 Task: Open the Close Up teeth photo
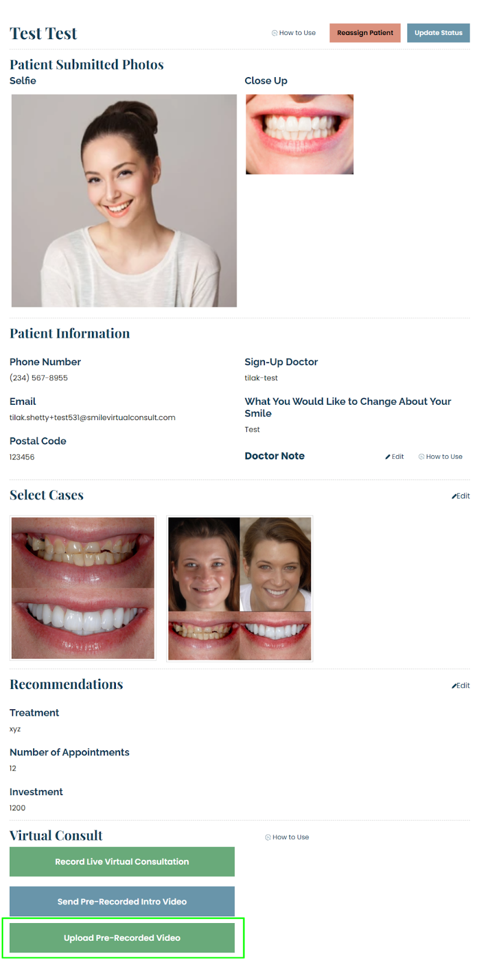tap(300, 134)
